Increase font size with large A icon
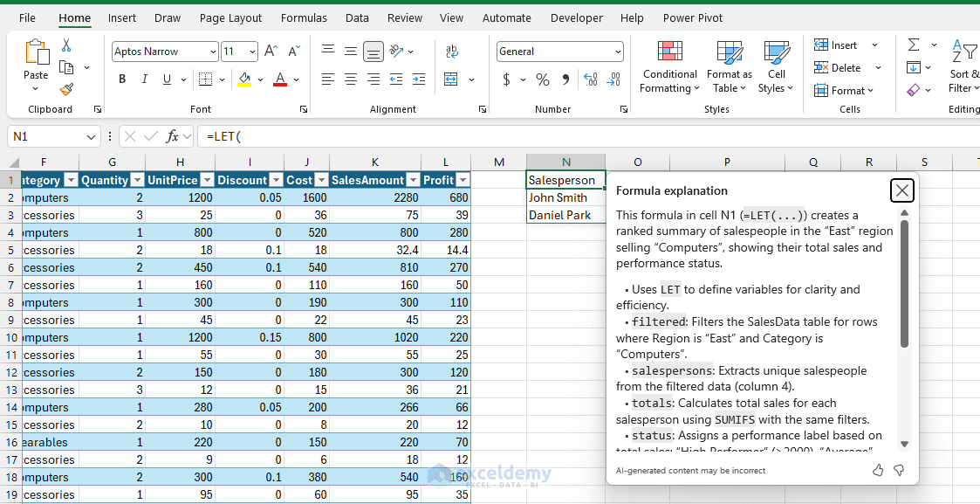The width and height of the screenshot is (980, 504). tap(271, 52)
